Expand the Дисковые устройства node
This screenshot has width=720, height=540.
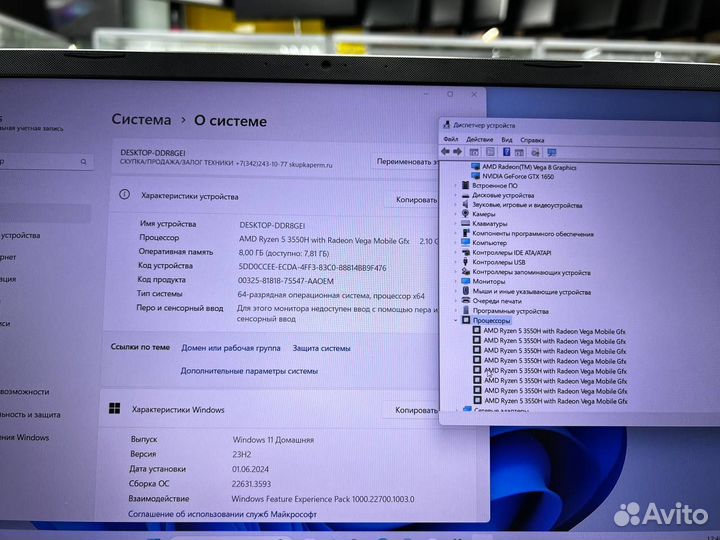click(x=456, y=195)
